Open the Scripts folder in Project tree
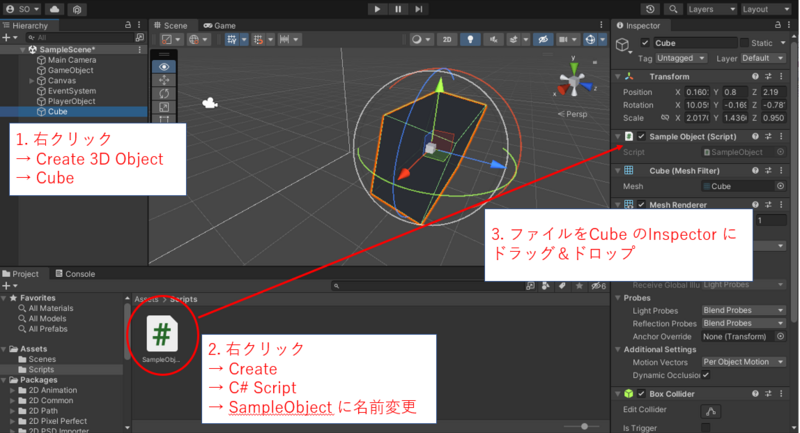Viewport: 800px width, 433px height. (x=41, y=369)
